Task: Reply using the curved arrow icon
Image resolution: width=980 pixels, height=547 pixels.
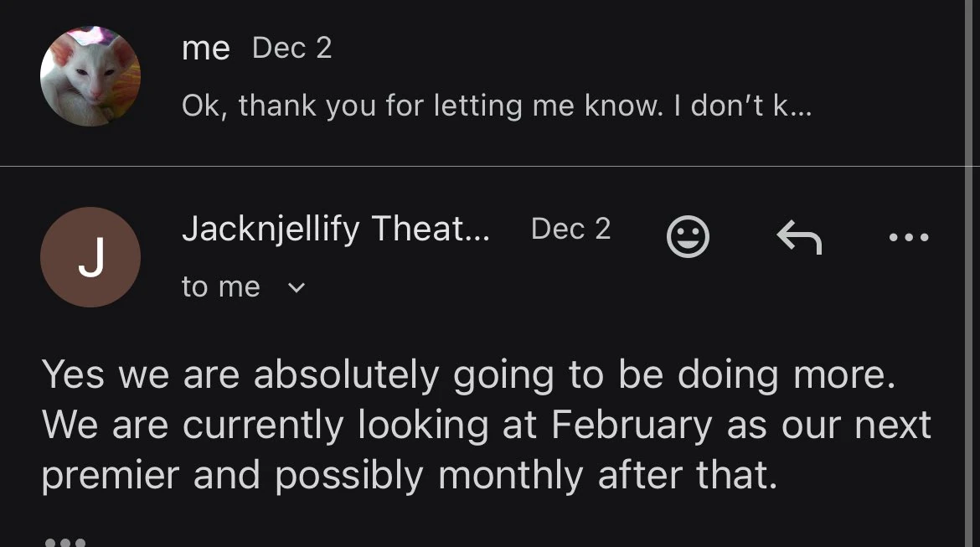Action: point(799,237)
